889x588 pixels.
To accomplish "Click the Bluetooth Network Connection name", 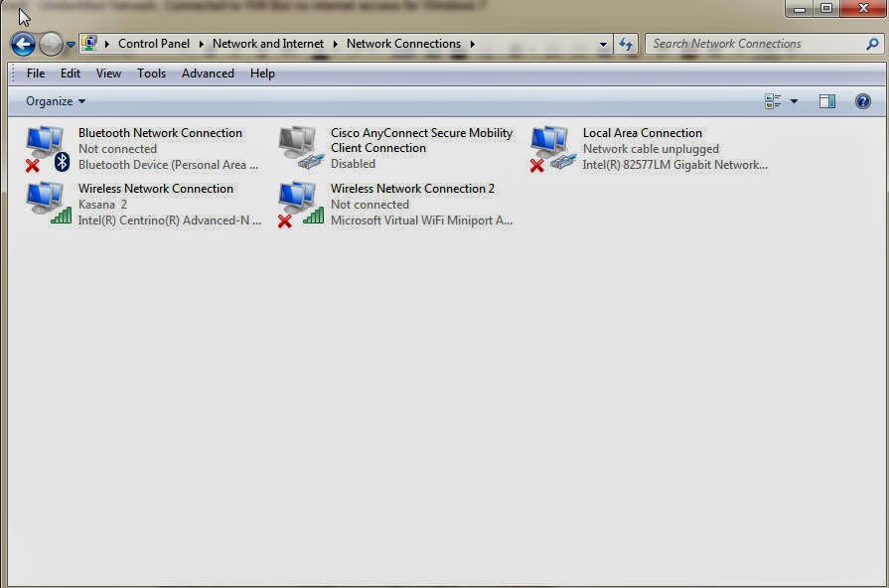I will [161, 133].
